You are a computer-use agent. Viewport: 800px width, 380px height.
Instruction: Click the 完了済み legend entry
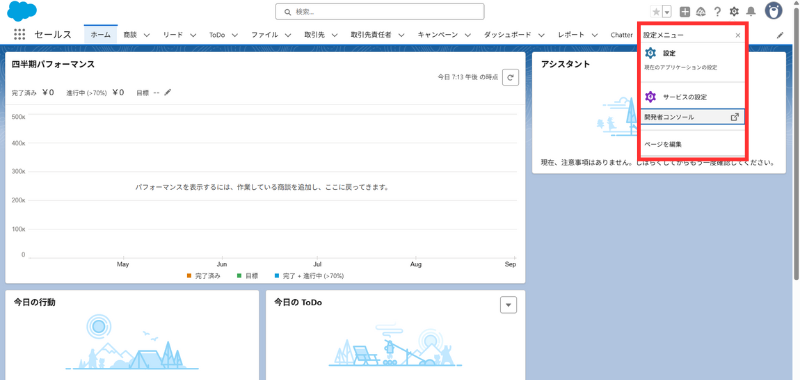coord(204,275)
